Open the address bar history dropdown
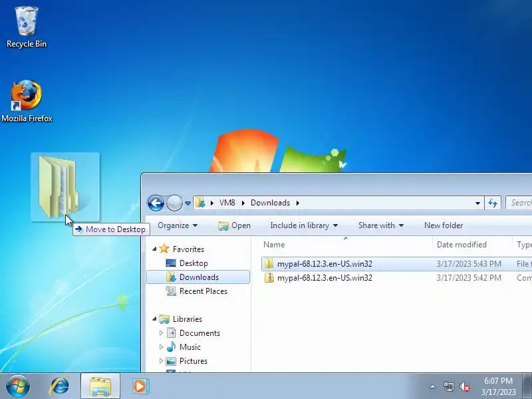Screen dimensions: 532x399 (x=477, y=203)
